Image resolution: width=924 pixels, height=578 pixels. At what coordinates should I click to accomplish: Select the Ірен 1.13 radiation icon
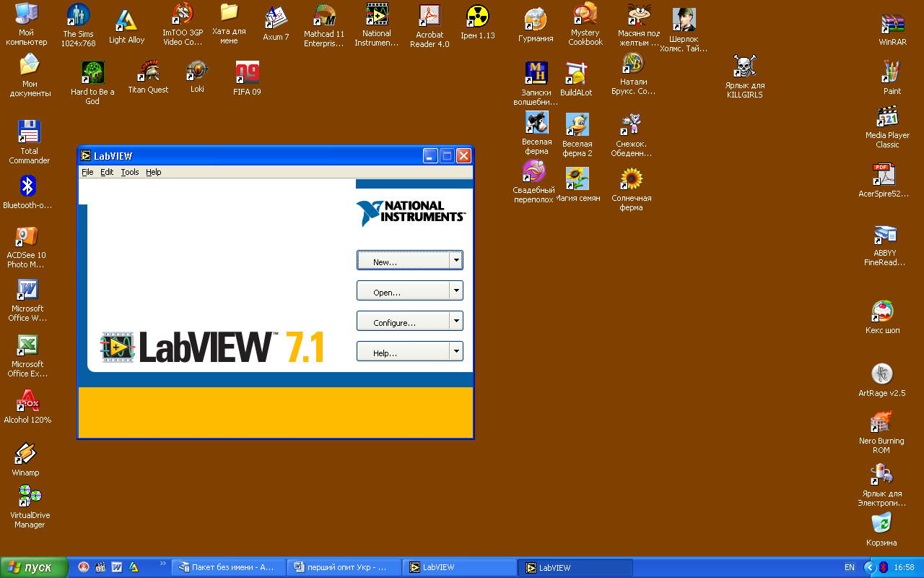point(478,22)
